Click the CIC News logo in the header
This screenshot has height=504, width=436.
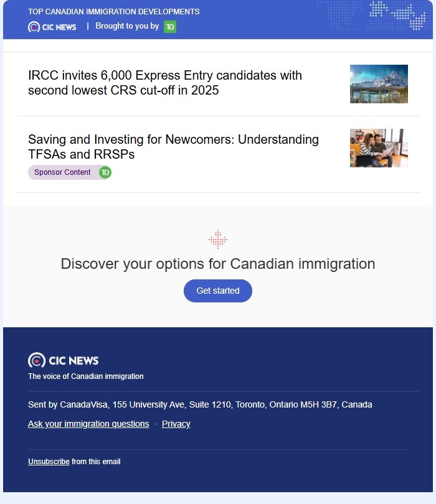click(52, 26)
